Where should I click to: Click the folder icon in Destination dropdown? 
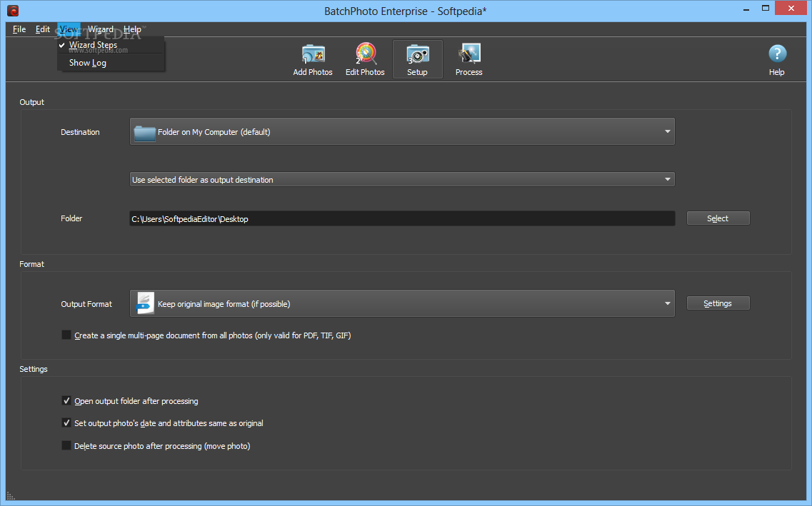(x=144, y=133)
